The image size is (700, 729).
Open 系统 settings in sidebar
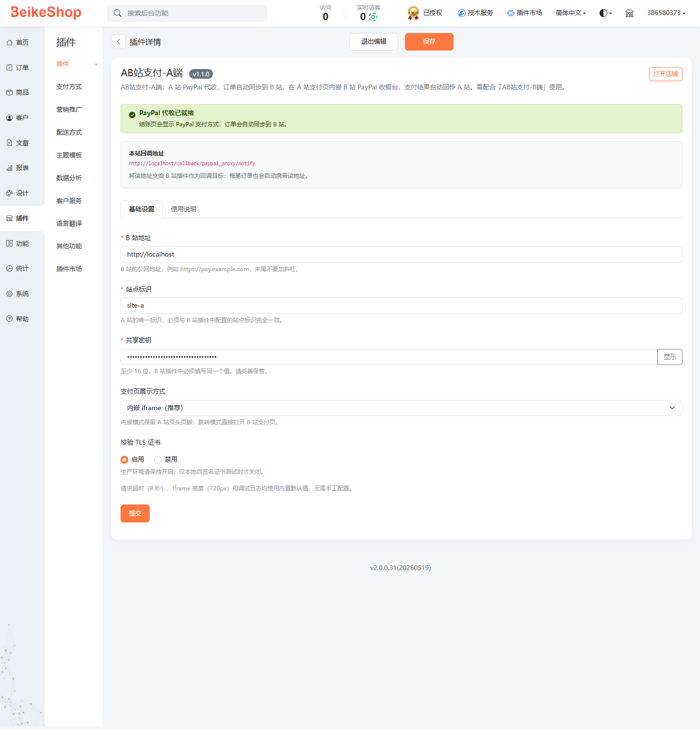[22, 294]
